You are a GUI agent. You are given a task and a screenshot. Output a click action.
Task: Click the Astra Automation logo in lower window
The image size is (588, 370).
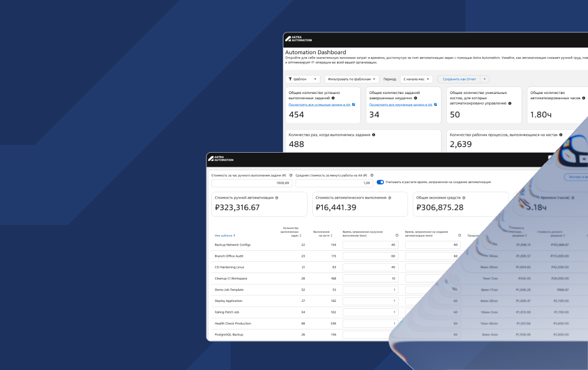[221, 159]
